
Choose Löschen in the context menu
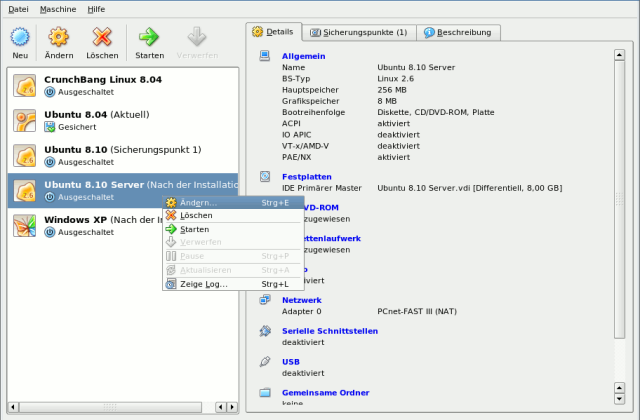tap(233, 215)
